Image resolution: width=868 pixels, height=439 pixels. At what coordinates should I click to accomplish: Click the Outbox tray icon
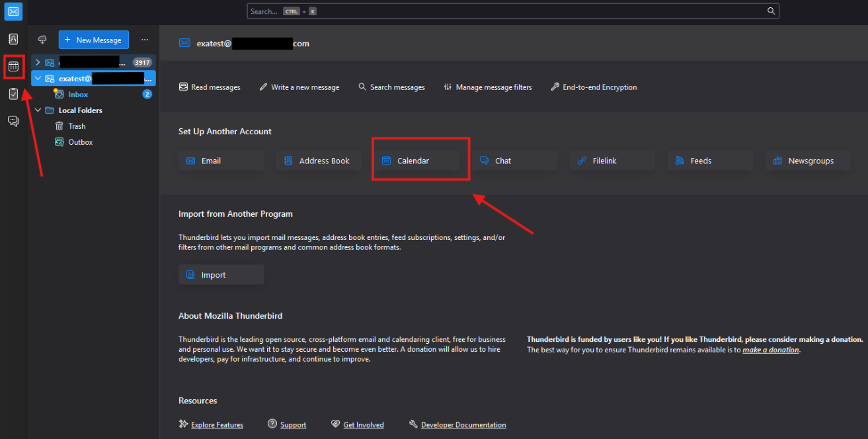click(59, 142)
